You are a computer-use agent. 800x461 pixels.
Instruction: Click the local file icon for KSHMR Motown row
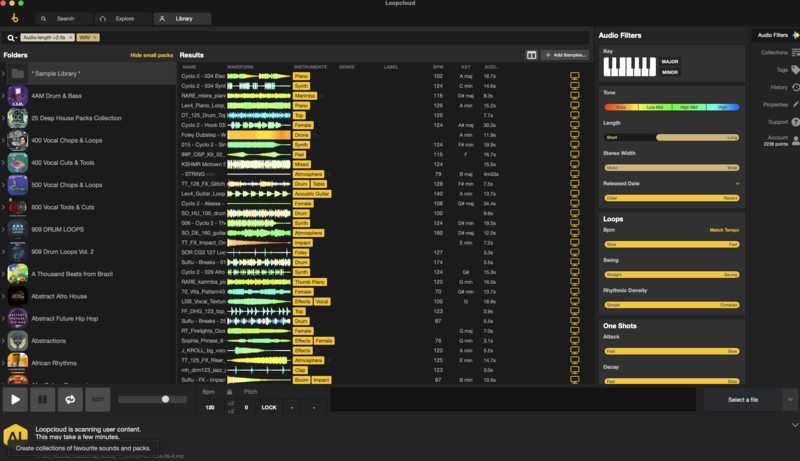coord(574,164)
